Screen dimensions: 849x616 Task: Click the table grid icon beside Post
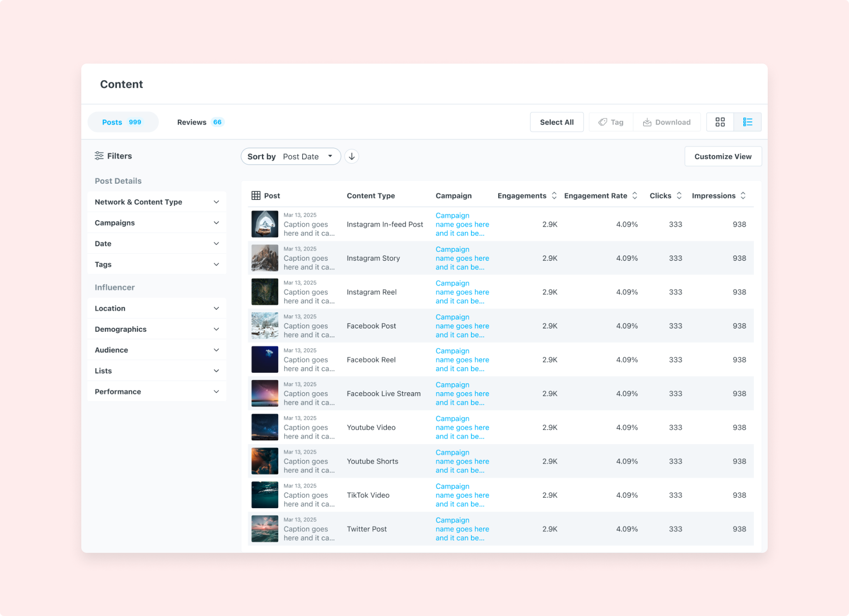coord(256,195)
